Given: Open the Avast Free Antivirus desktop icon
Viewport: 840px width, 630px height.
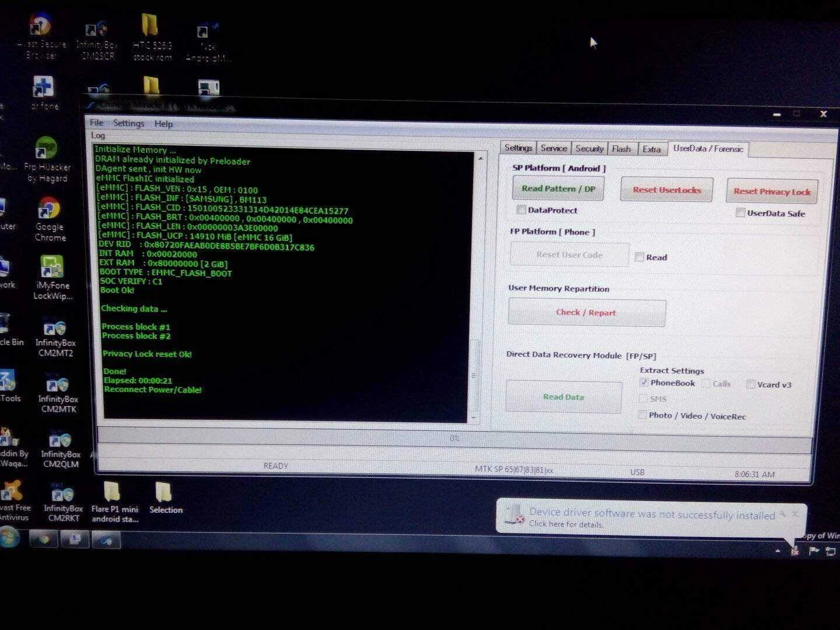Looking at the screenshot, I should (14, 501).
